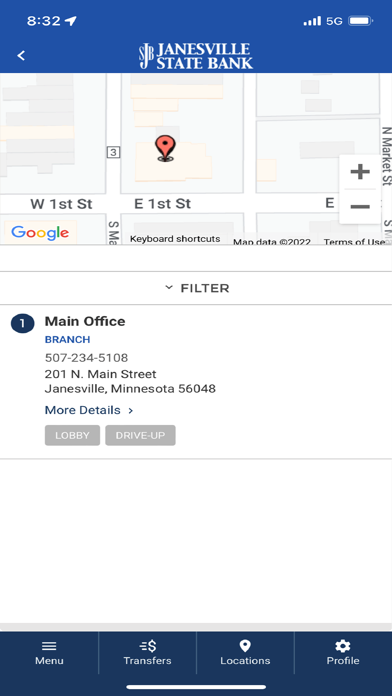The height and width of the screenshot is (696, 392).
Task: Open the Menu hamburger icon
Action: [49, 646]
